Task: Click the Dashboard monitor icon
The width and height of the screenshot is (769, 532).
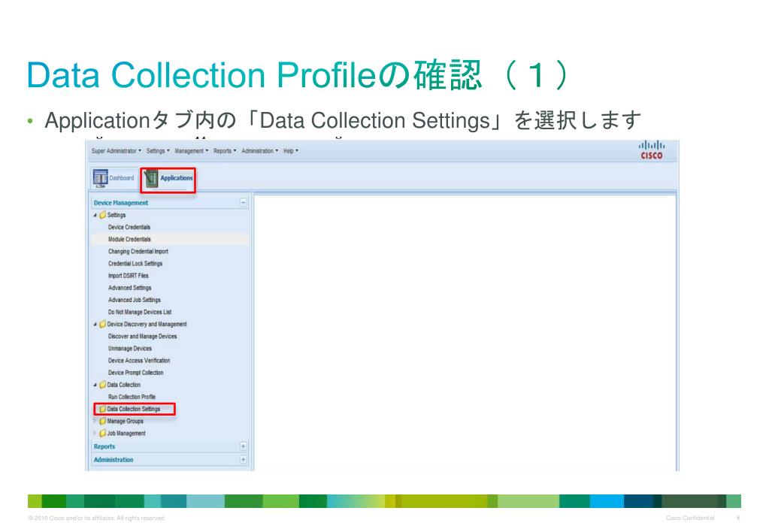Action: click(x=100, y=179)
